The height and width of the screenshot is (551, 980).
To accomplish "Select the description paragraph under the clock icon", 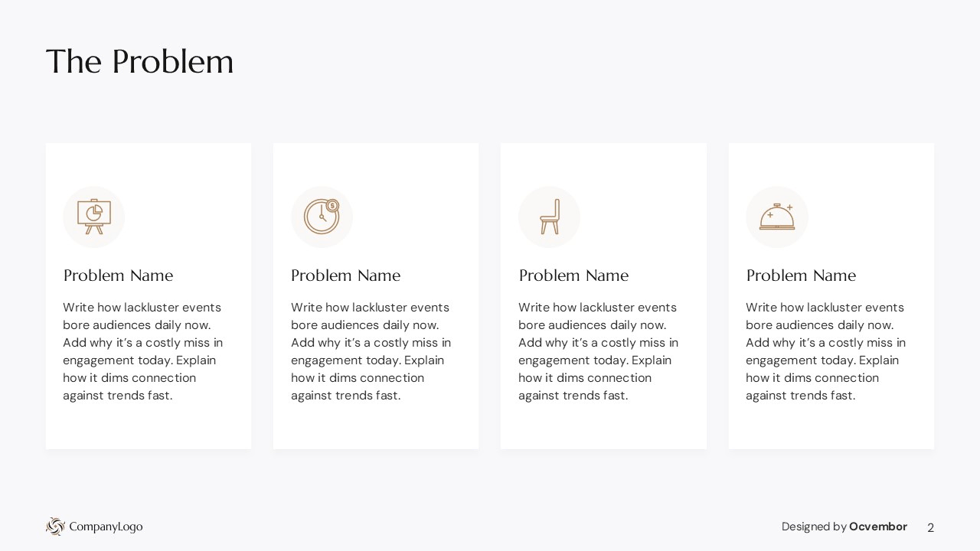I will pyautogui.click(x=371, y=351).
